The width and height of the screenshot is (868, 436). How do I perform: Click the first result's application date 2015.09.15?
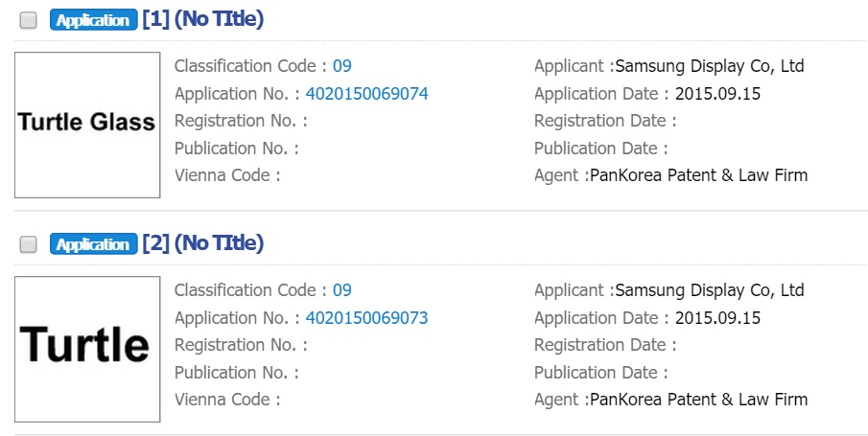point(717,94)
